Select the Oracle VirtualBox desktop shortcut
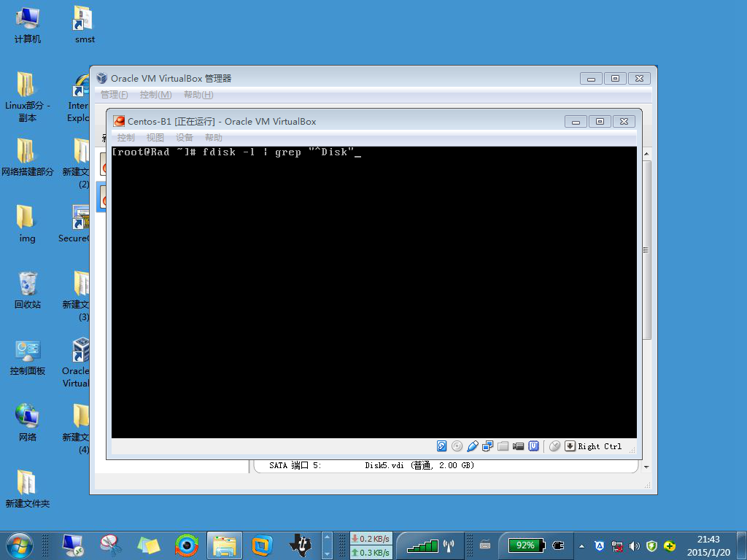 click(76, 363)
